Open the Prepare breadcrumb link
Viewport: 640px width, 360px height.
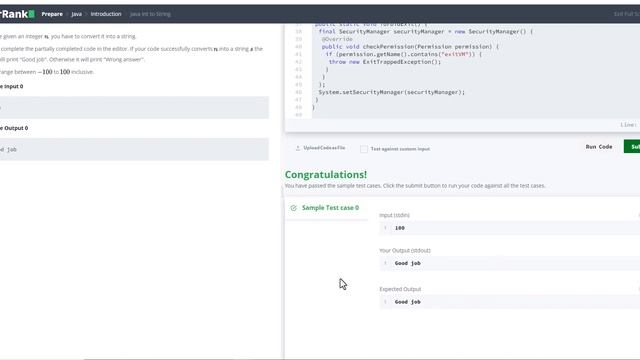pos(52,14)
